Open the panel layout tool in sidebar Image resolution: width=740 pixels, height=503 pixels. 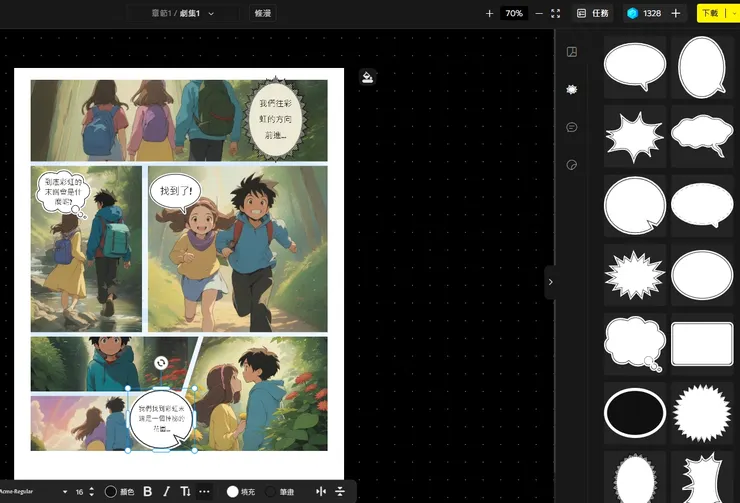click(x=572, y=52)
